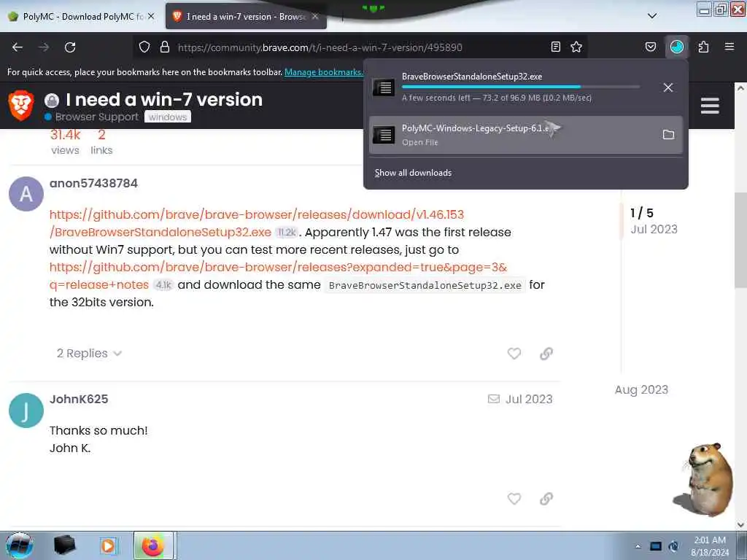Show PolyMC setup file in folder
Image resolution: width=747 pixels, height=560 pixels.
[x=668, y=135]
